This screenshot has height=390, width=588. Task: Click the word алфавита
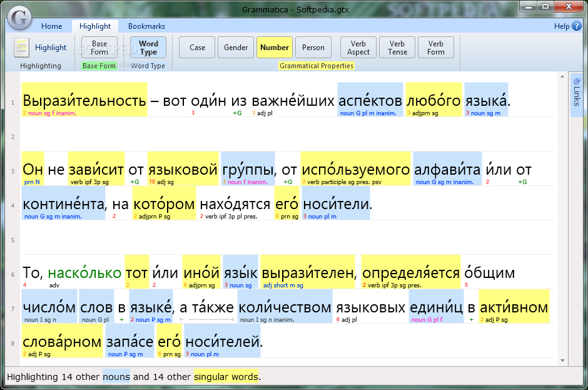447,170
